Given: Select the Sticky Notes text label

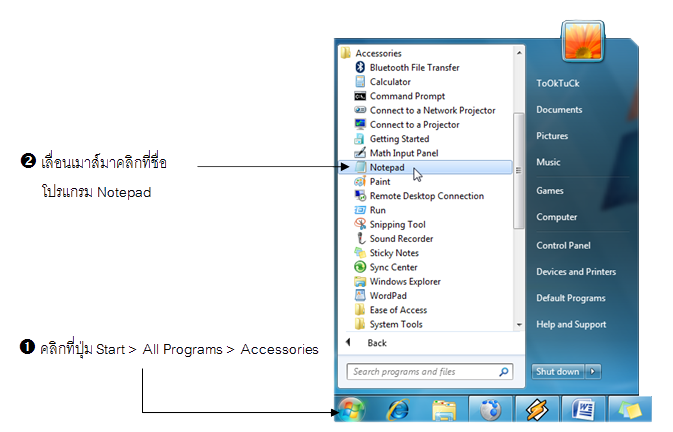Looking at the screenshot, I should point(394,253).
